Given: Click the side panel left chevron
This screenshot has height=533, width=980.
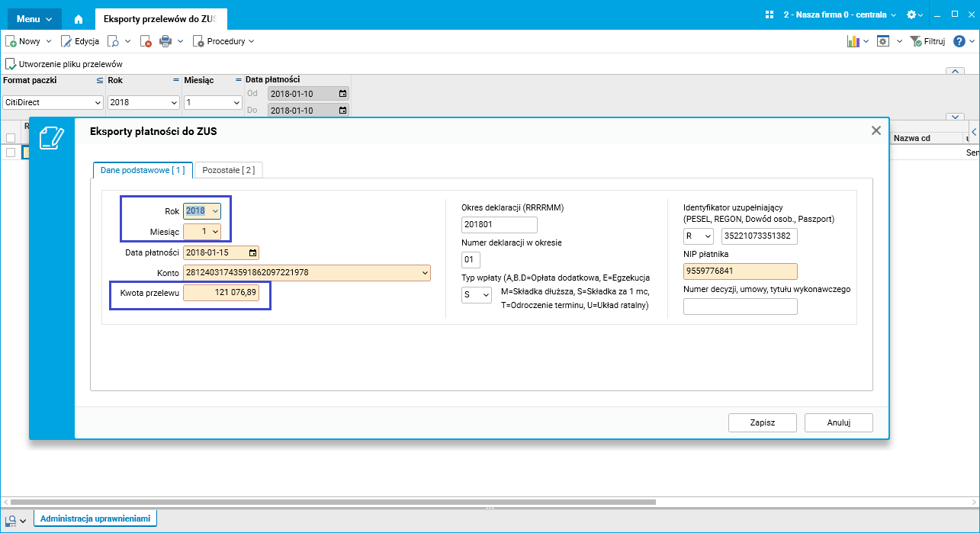Looking at the screenshot, I should (973, 131).
